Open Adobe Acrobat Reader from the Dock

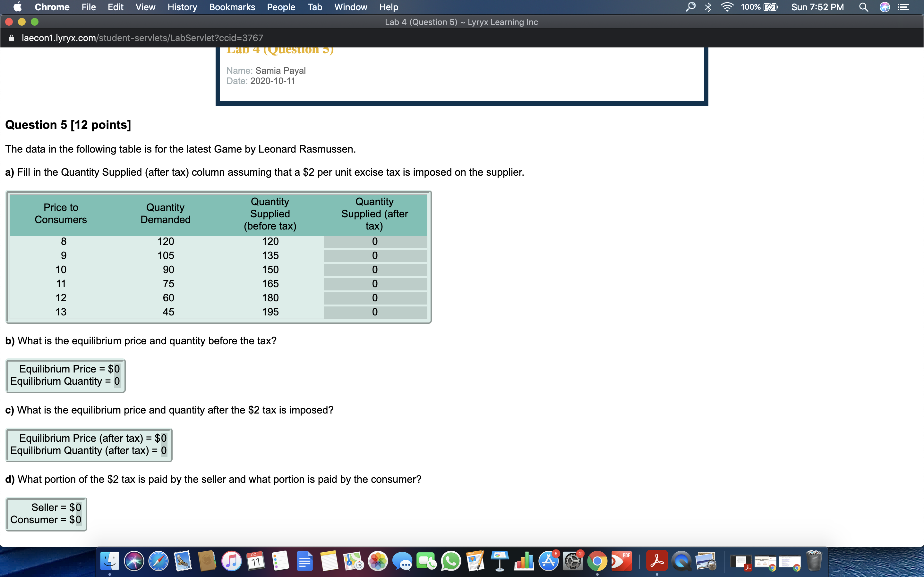657,562
